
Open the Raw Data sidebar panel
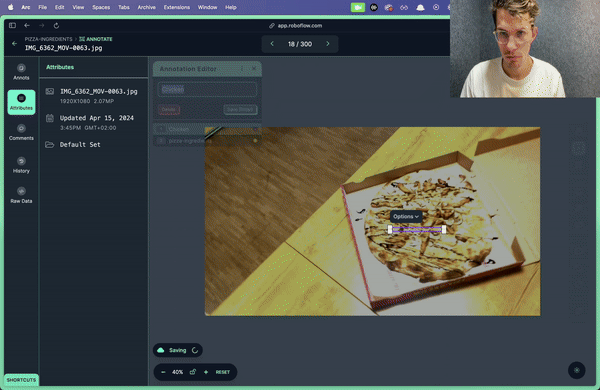coord(21,195)
